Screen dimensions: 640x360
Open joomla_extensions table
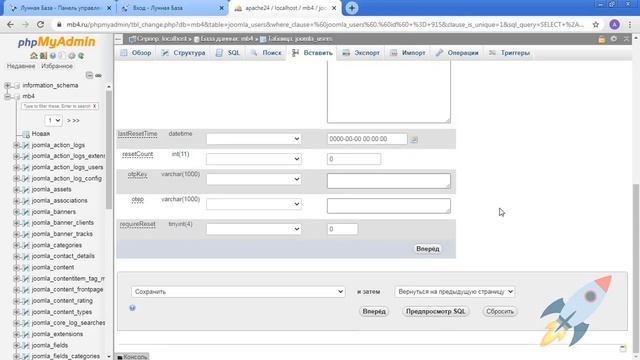point(57,334)
